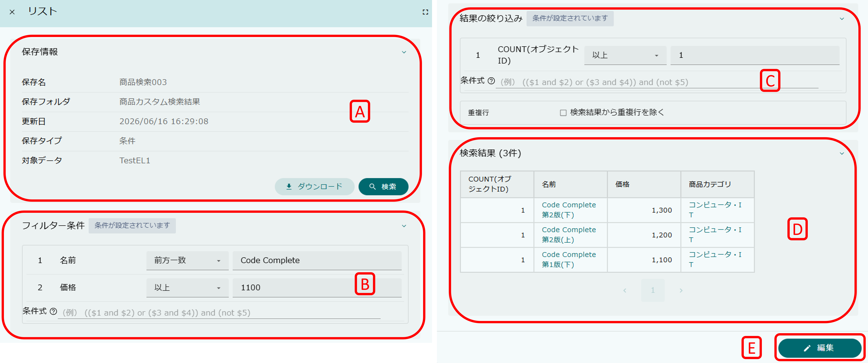Click the COUNT(オブジェクトID) results column header

tap(497, 184)
